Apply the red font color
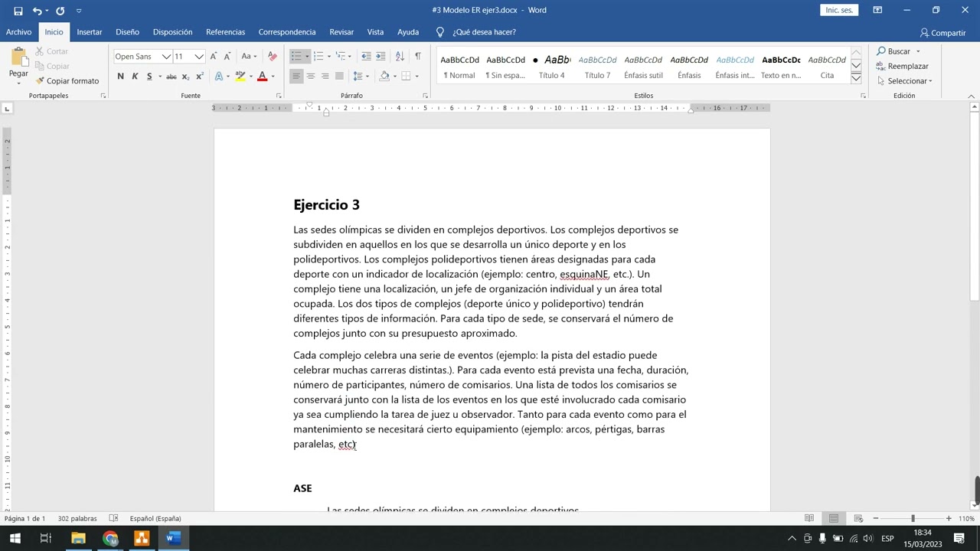980x551 pixels. tap(262, 77)
